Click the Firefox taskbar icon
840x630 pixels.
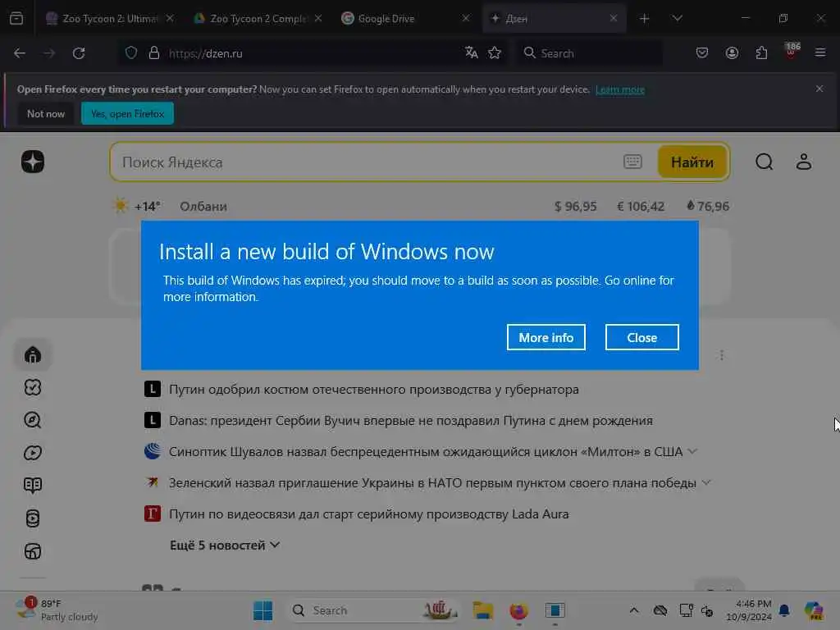(518, 610)
